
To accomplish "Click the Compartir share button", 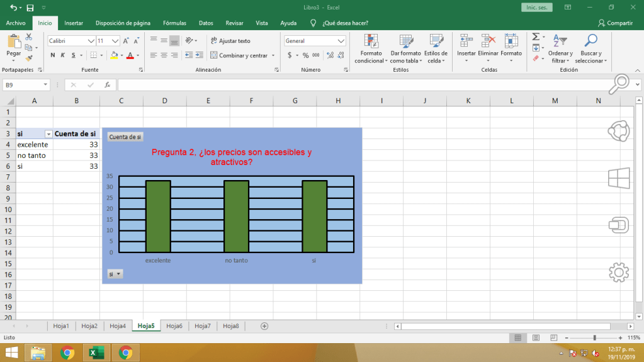I will click(615, 23).
